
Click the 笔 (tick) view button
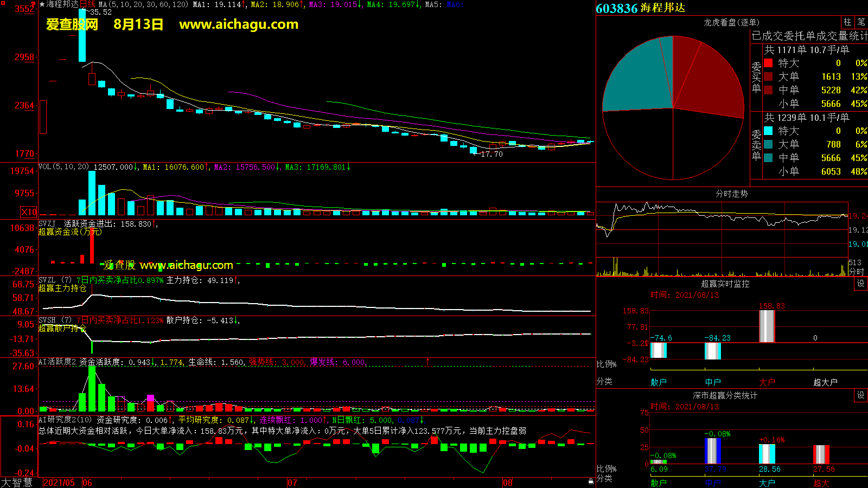click(861, 22)
